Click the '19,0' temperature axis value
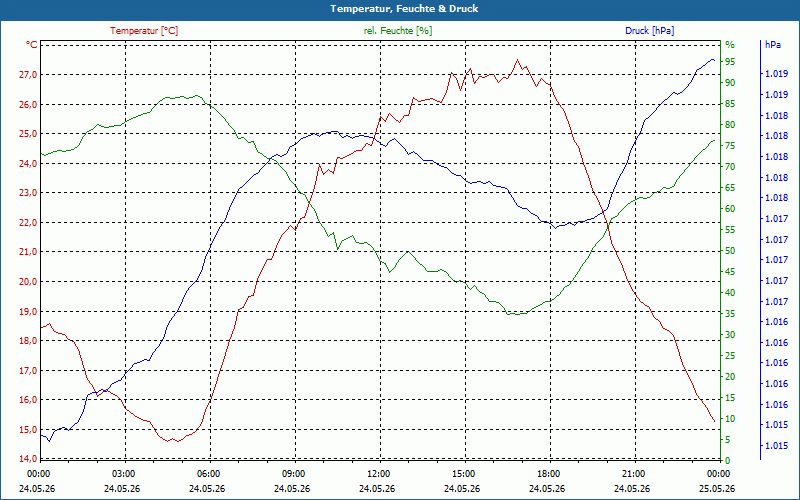This screenshot has width=800, height=500. pos(29,311)
